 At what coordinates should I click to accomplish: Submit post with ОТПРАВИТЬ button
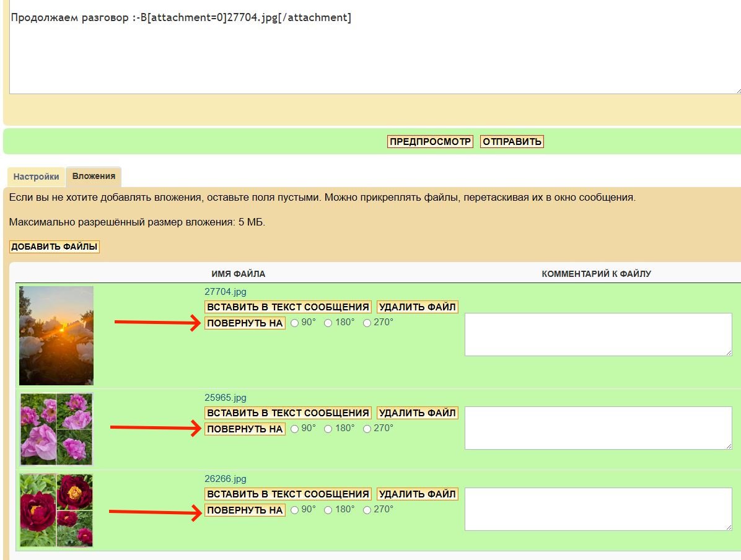coord(512,142)
